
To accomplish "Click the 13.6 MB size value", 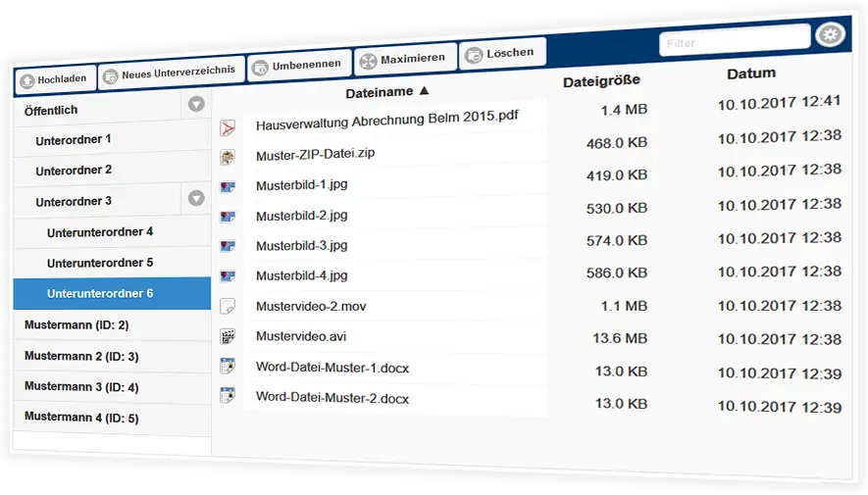I will coord(620,338).
